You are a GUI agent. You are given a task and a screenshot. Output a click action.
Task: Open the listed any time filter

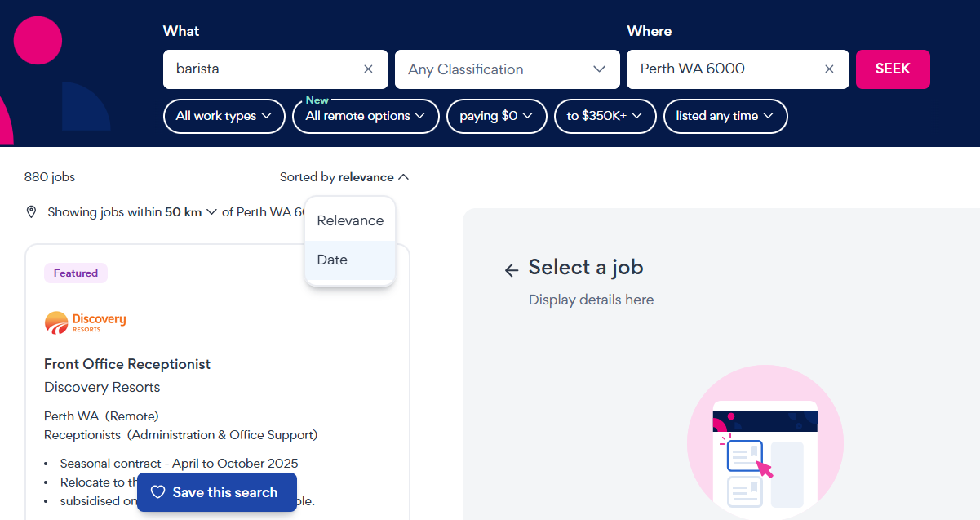click(x=725, y=116)
